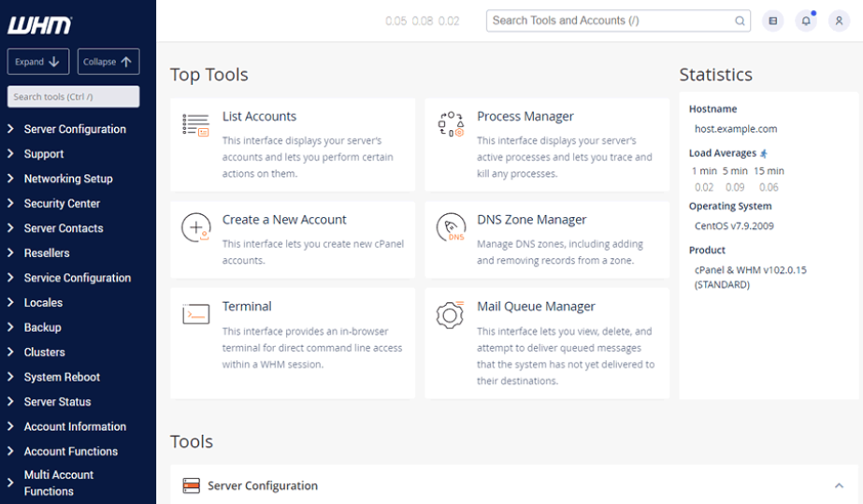Viewport: 863px width, 504px height.
Task: Click the CentOS v7.9.2009 text
Action: point(734,225)
